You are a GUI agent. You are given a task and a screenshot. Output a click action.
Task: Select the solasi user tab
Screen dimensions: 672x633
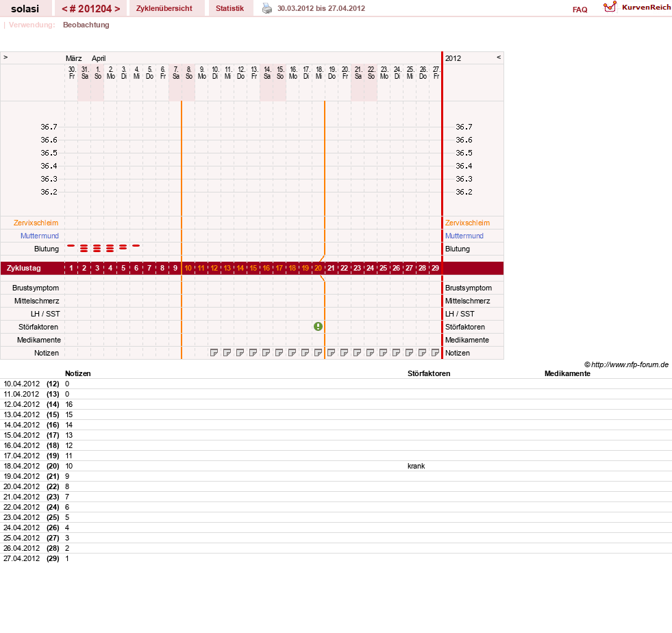(25, 9)
